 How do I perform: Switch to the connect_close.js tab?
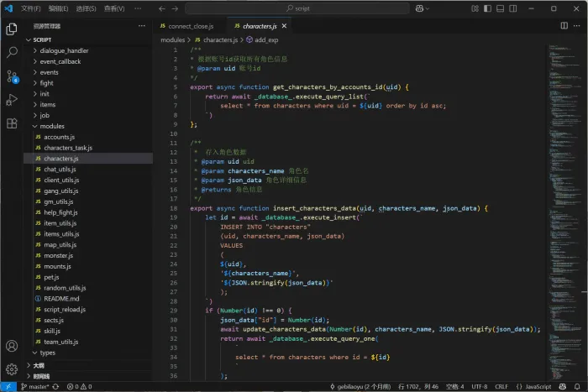(186, 26)
